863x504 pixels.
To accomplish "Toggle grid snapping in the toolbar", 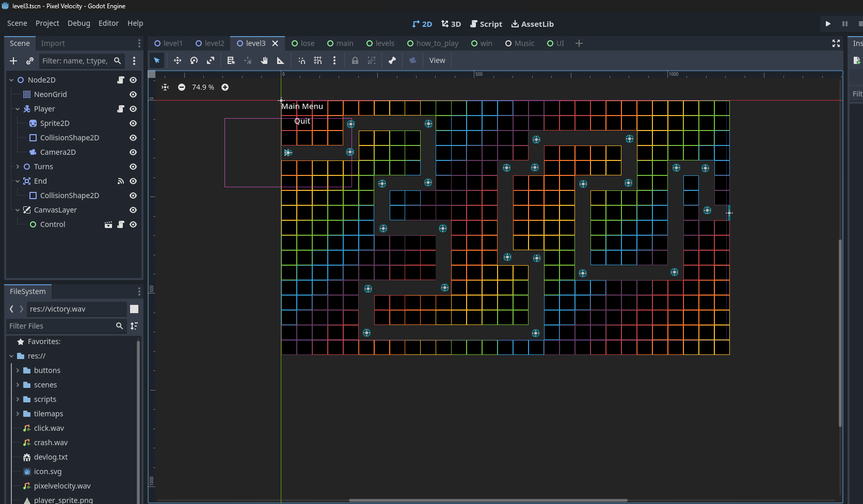I will click(x=318, y=60).
